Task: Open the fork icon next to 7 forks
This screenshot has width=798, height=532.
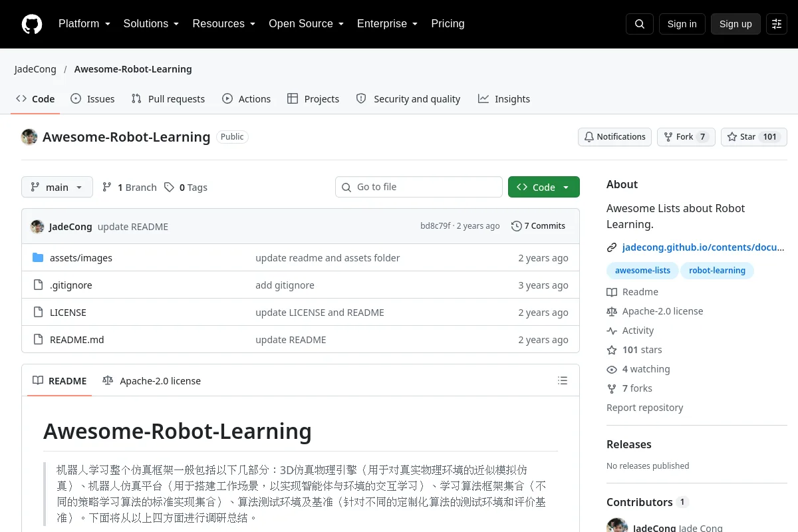Action: (612, 388)
